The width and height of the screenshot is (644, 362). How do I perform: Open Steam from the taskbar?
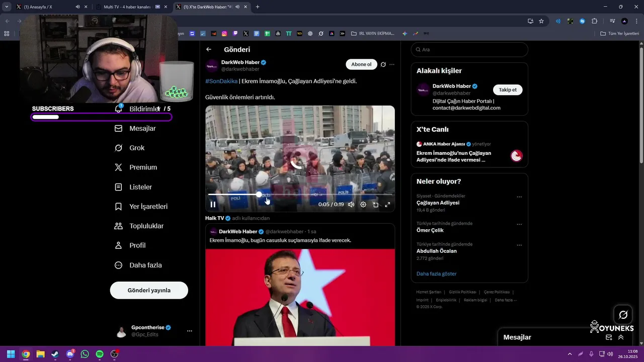[x=55, y=354]
